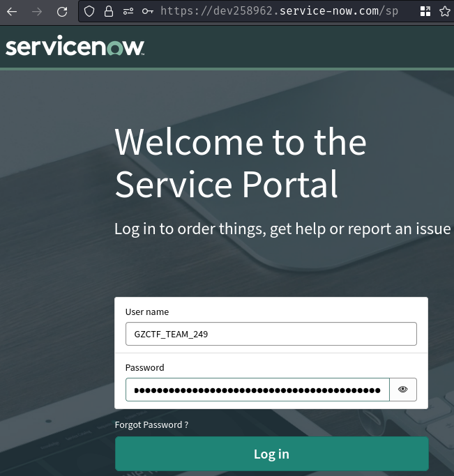Click the URL text in the address bar
This screenshot has width=454, height=476.
pos(279,11)
